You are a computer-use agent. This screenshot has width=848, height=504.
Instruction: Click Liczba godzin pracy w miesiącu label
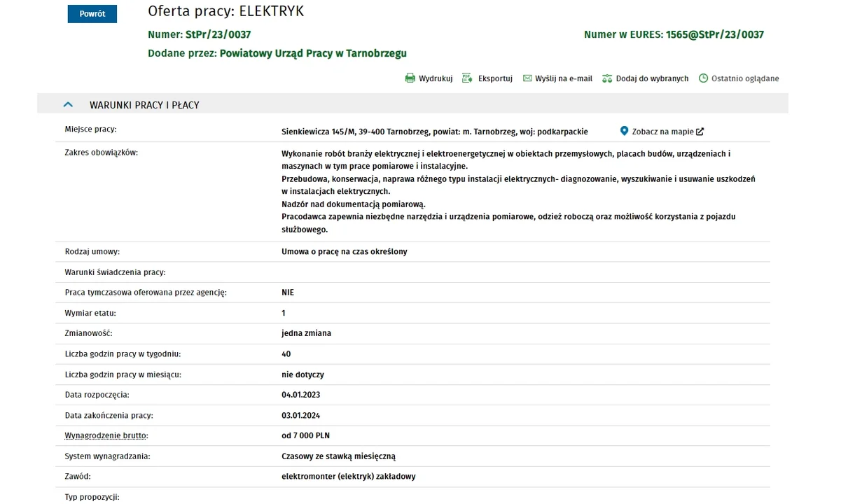[123, 374]
